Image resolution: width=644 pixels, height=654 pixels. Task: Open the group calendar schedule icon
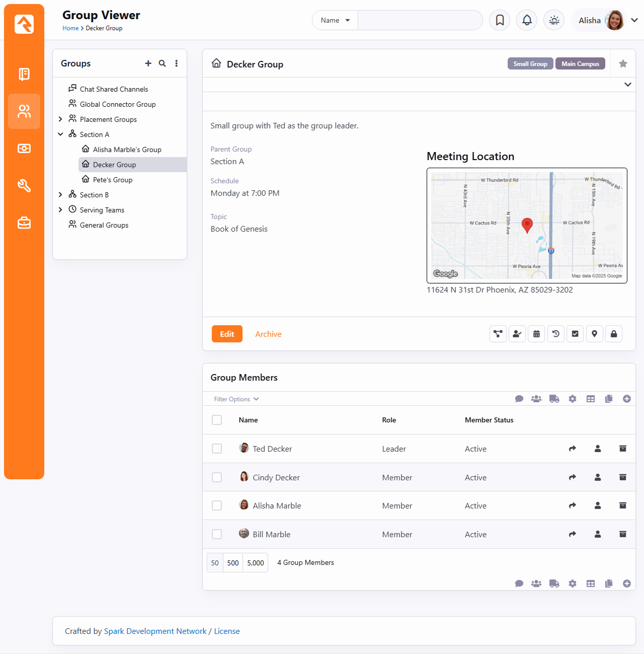[536, 334]
